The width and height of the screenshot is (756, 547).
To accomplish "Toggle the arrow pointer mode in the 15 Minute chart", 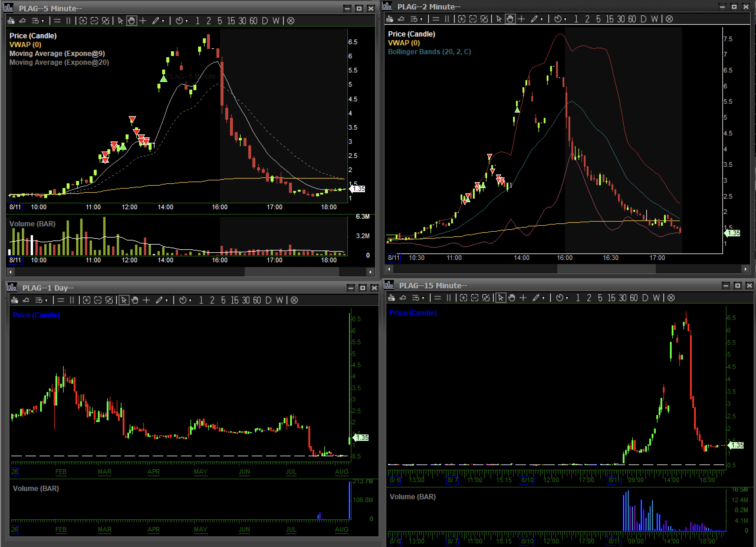I will click(501, 298).
